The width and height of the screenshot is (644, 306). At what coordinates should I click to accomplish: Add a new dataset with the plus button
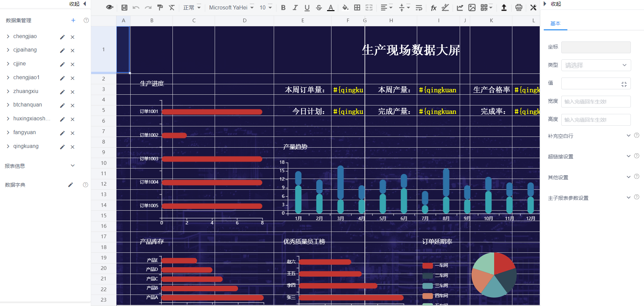[x=73, y=20]
